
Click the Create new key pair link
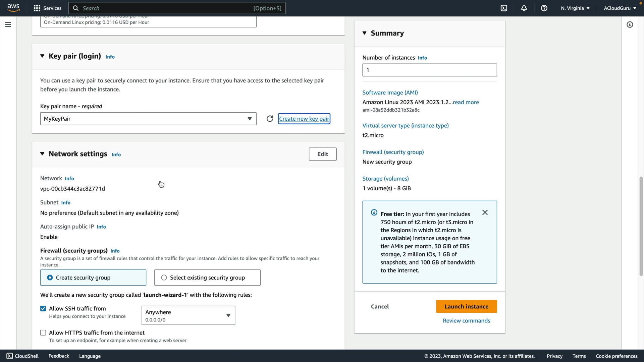point(304,119)
